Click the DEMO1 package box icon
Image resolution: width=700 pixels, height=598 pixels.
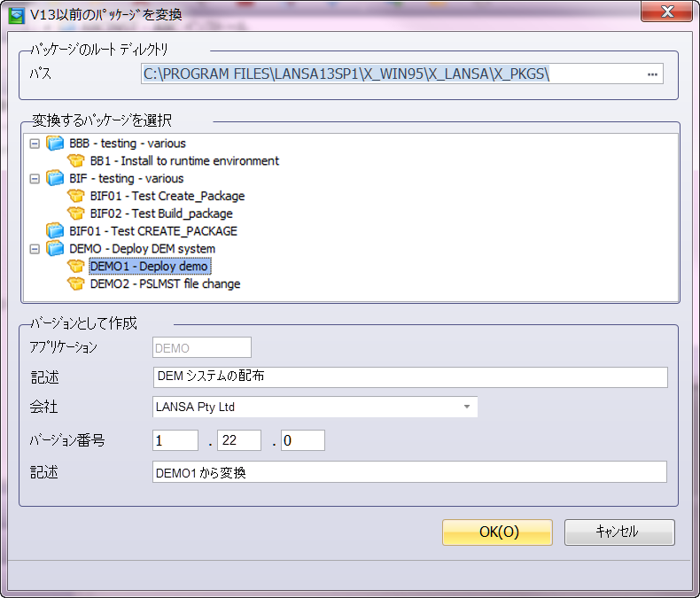pos(76,267)
